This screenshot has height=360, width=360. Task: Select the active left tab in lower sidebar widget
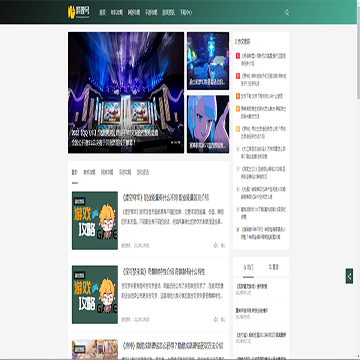[x=248, y=267]
